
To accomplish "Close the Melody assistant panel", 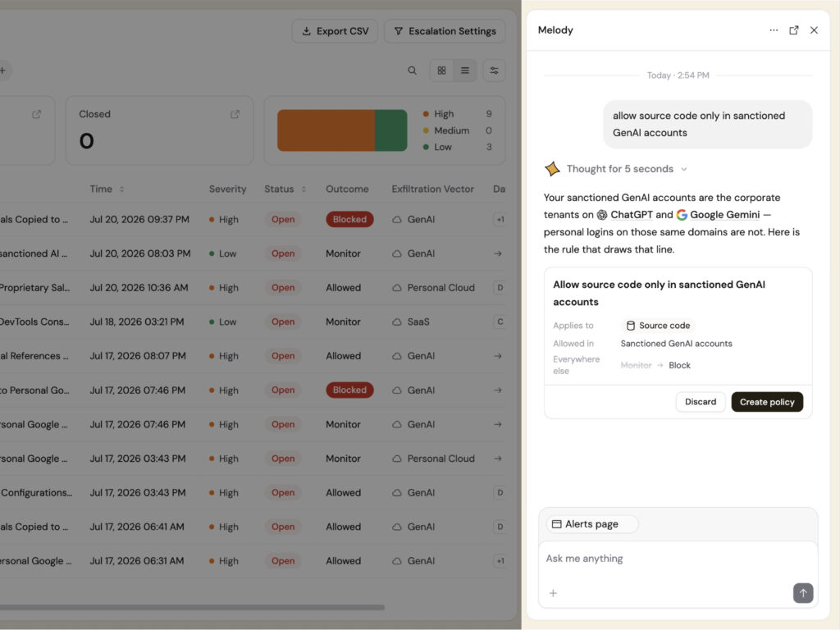I will pos(815,30).
